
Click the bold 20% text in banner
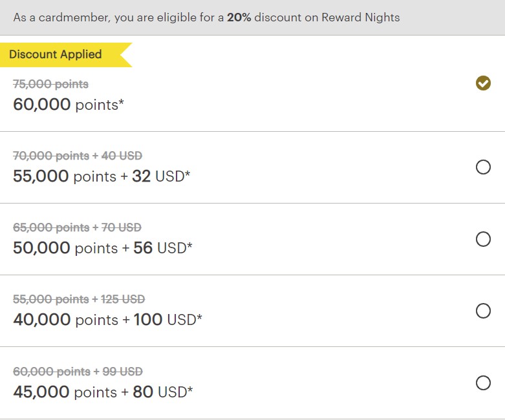tap(239, 17)
